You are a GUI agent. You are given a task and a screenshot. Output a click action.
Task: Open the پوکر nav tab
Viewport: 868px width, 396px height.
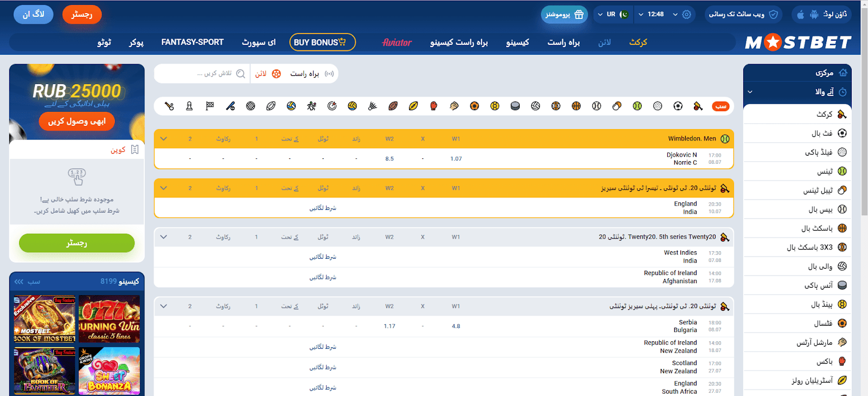pos(136,42)
